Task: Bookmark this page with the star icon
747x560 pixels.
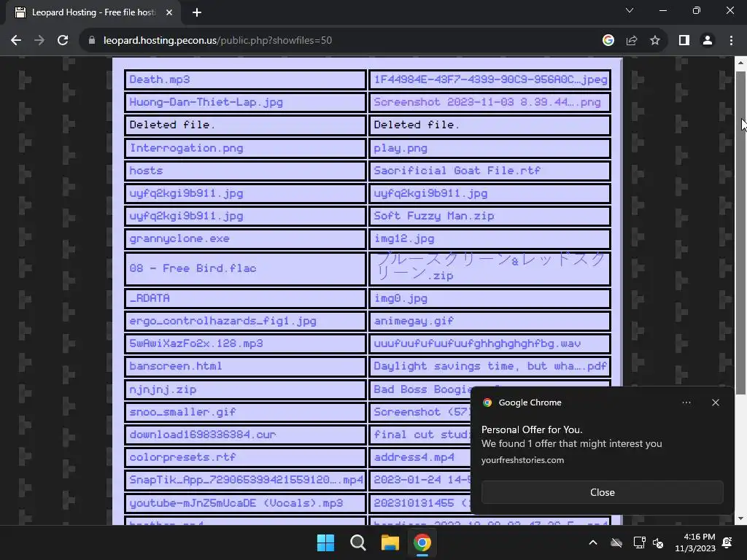Action: click(655, 41)
